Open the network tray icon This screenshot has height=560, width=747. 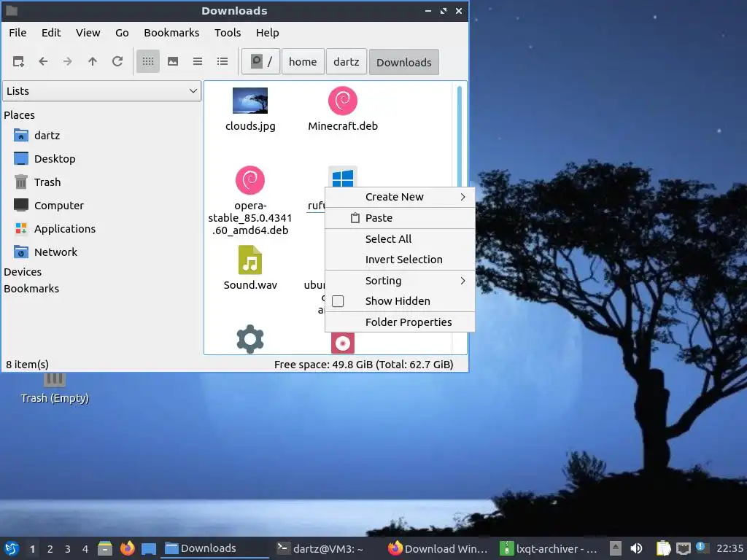[683, 548]
